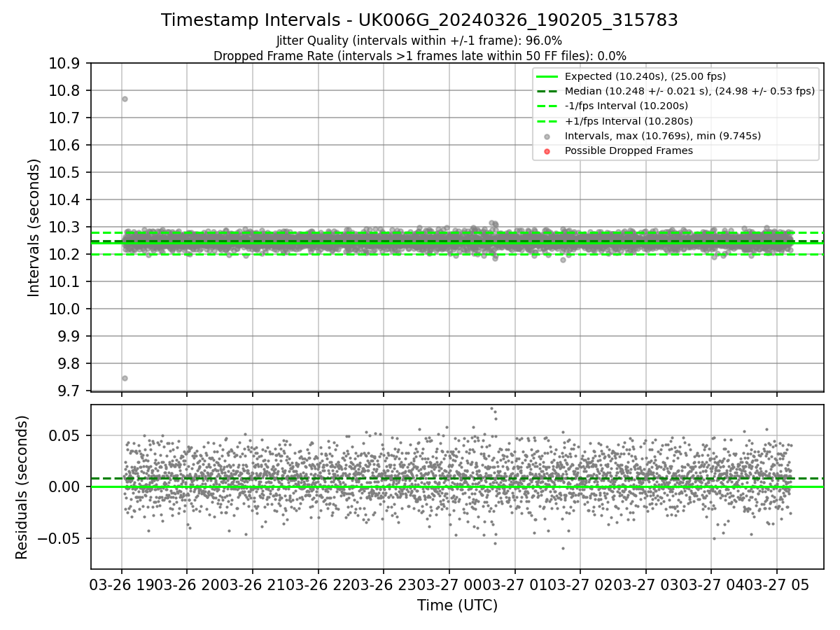Viewport: 840px width, 630px height.
Task: Click the y-axis tick label "10.2"
Action: [x=65, y=255]
